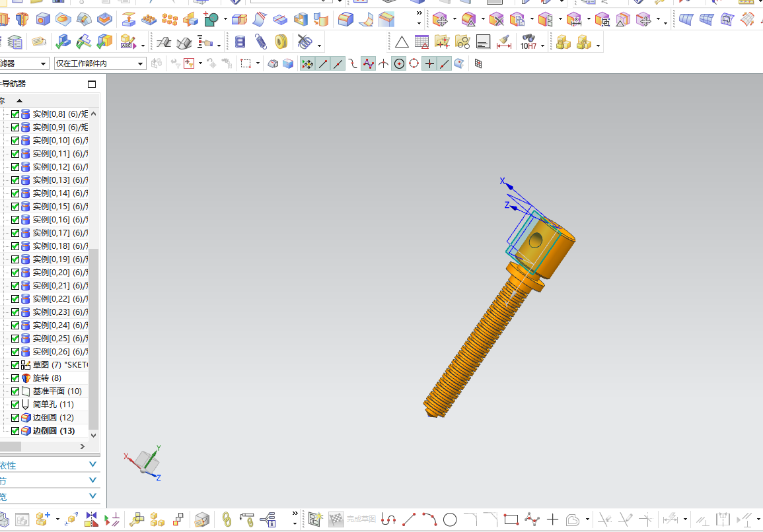Select the Arc sketch tool
Viewport: 763px width, 532px height.
click(429, 519)
